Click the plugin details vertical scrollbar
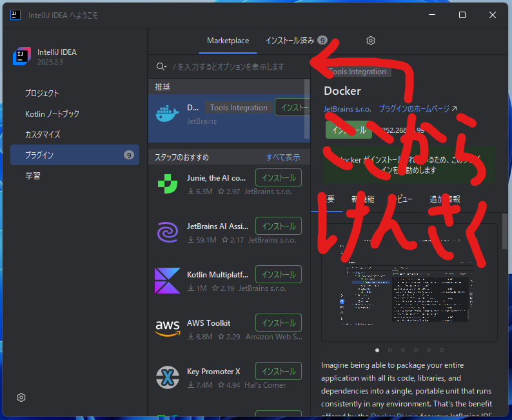Screen dimensions: 512x420 (505, 232)
